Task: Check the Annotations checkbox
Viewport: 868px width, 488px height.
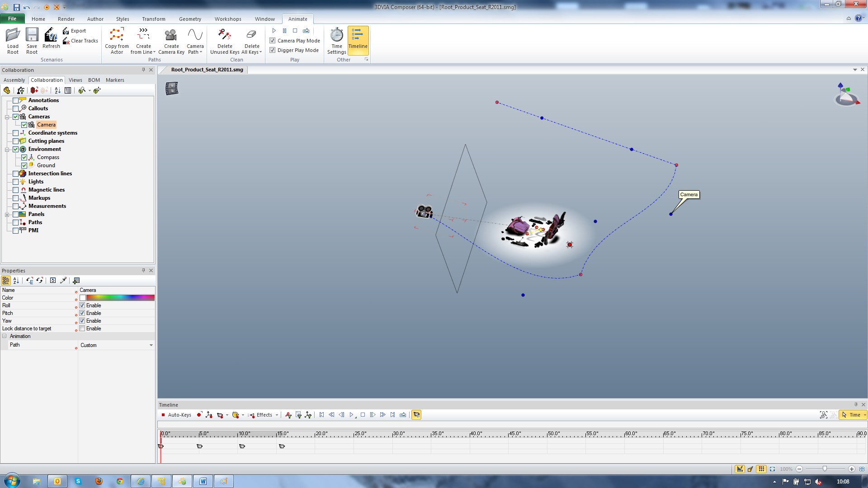Action: 16,100
